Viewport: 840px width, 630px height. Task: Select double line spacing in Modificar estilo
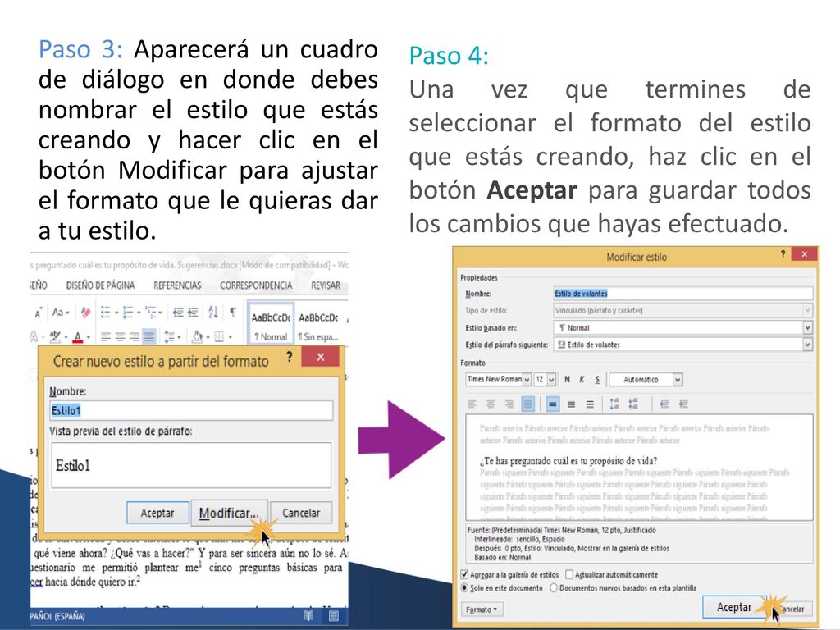590,404
